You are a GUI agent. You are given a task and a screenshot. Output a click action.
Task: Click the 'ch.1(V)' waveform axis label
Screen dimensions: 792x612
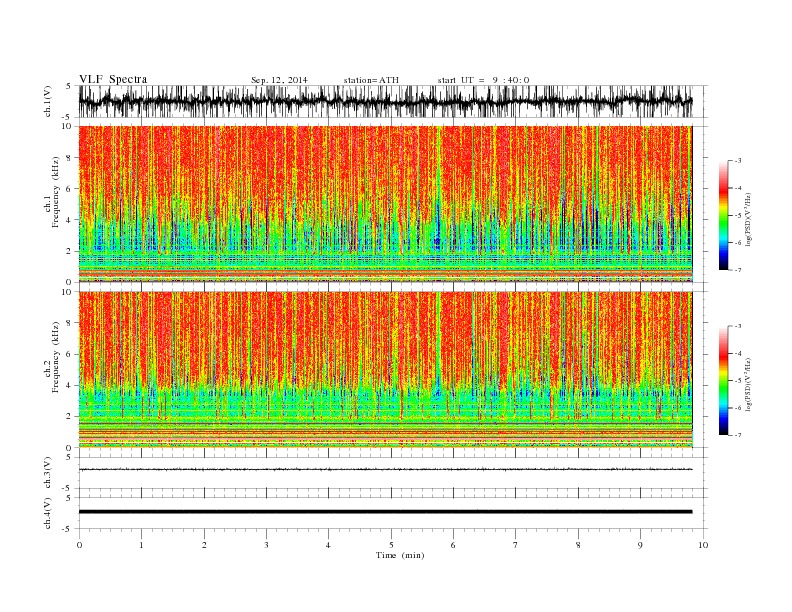click(x=48, y=101)
